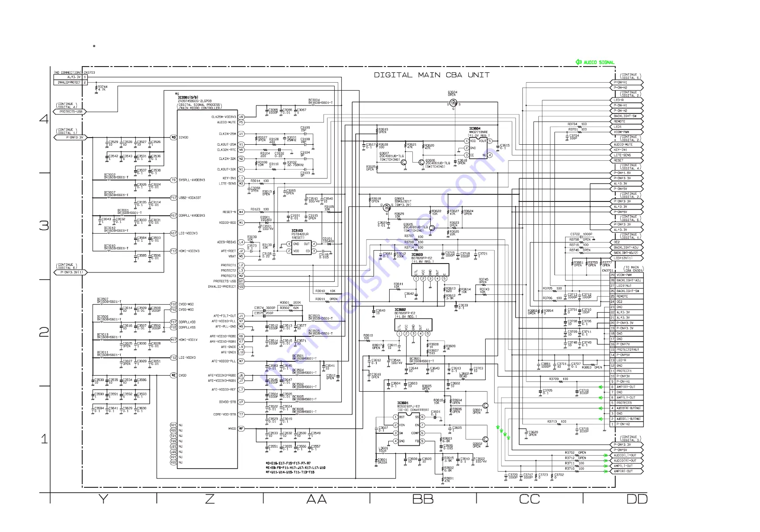Viewport: 760px width, 532px height.
Task: Click the grid row label 1
Action: coord(44,439)
